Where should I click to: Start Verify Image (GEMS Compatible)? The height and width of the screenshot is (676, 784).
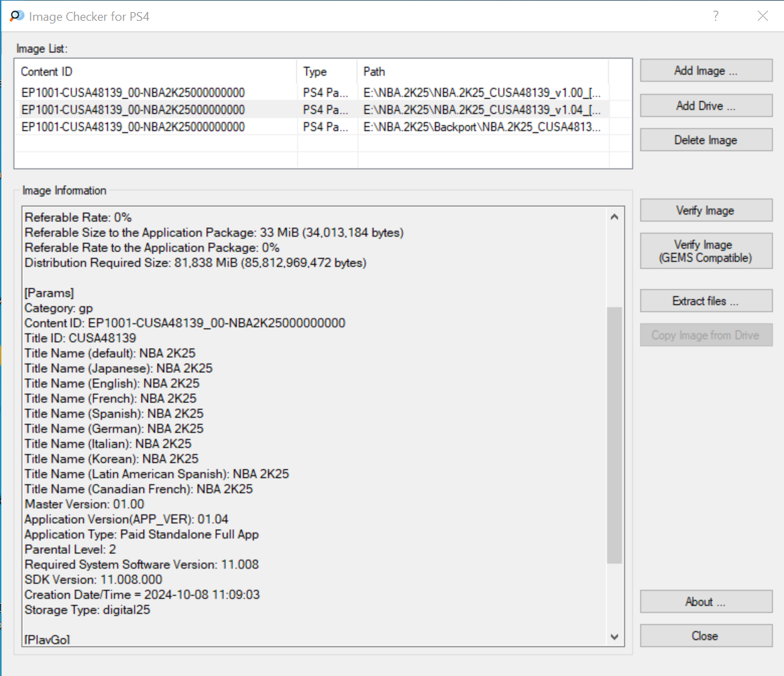coord(706,251)
